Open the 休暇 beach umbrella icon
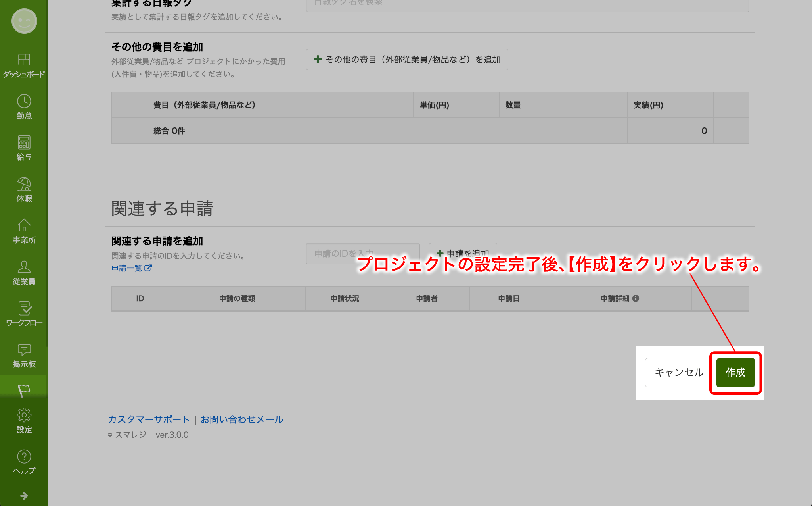Image resolution: width=812 pixels, height=506 pixels. [24, 185]
